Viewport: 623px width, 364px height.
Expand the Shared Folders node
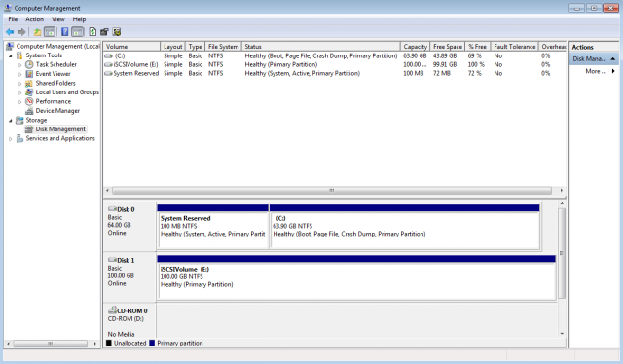[x=19, y=84]
